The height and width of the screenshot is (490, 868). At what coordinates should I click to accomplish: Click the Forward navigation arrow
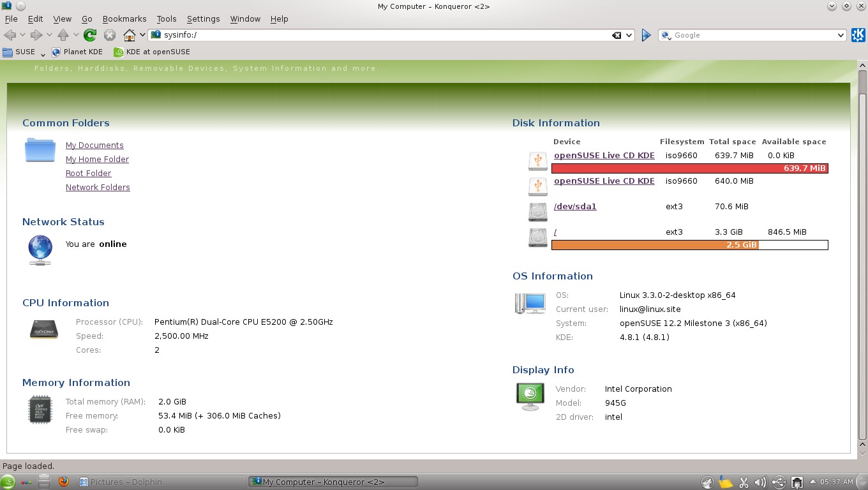point(36,35)
